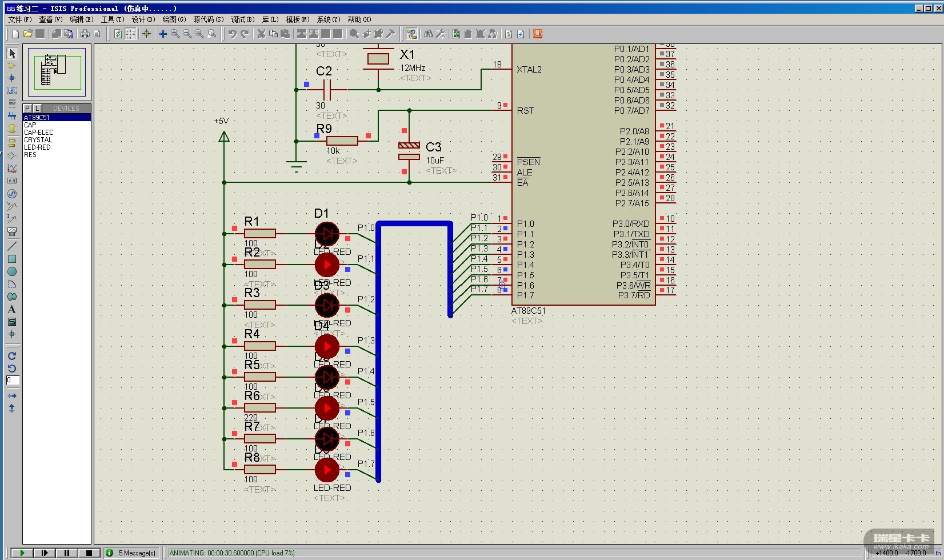Open the virtual instruments tool
Image resolution: width=944 pixels, height=560 pixels.
pos(12,231)
